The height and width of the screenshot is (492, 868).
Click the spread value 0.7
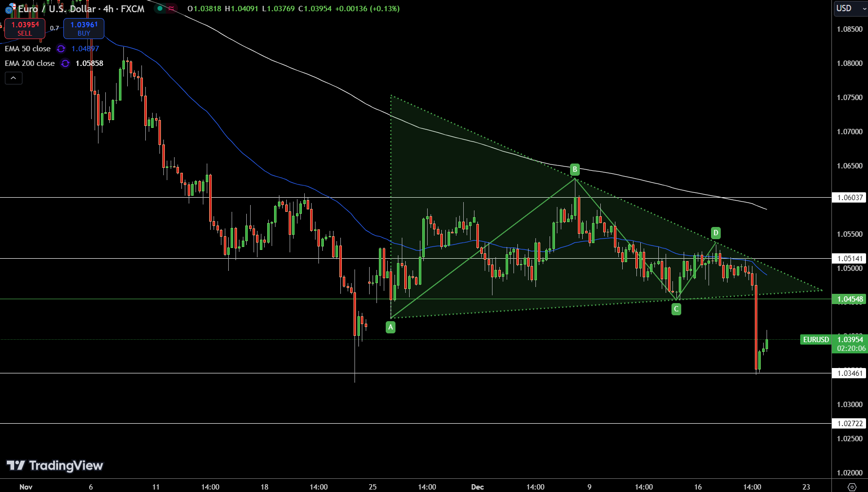[55, 28]
